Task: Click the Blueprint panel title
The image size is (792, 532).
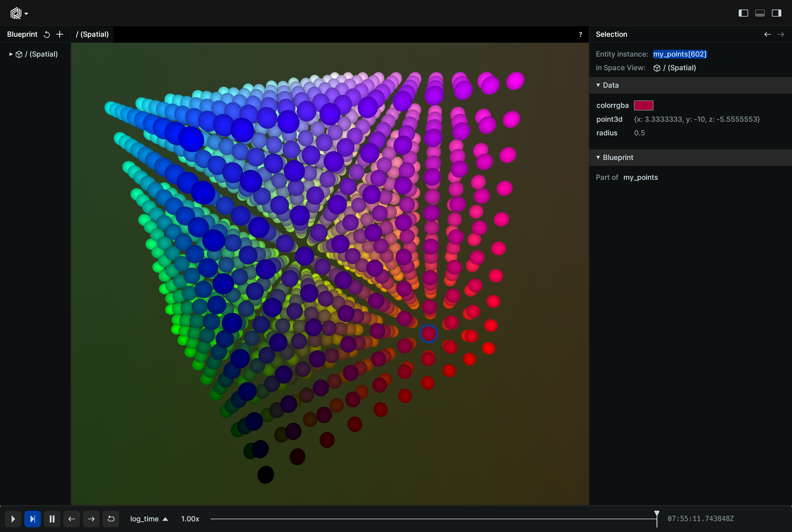Action: [x=22, y=34]
